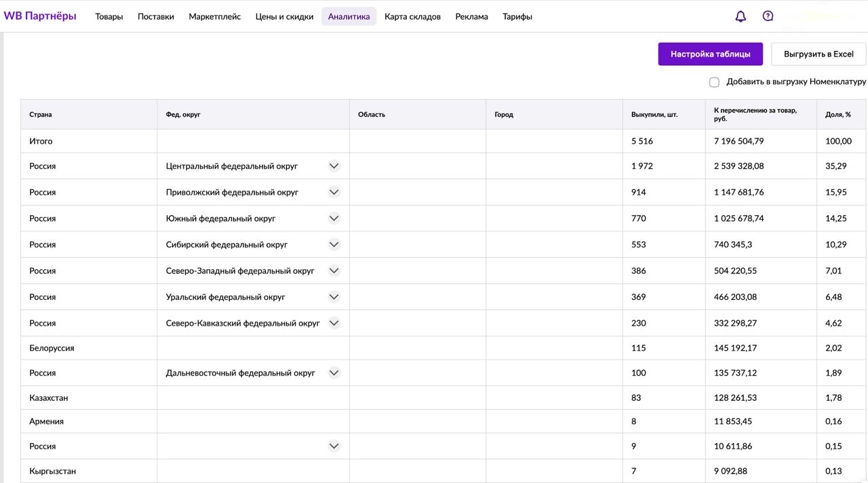Open the help question mark icon
The image size is (868, 483).
[x=768, y=16]
